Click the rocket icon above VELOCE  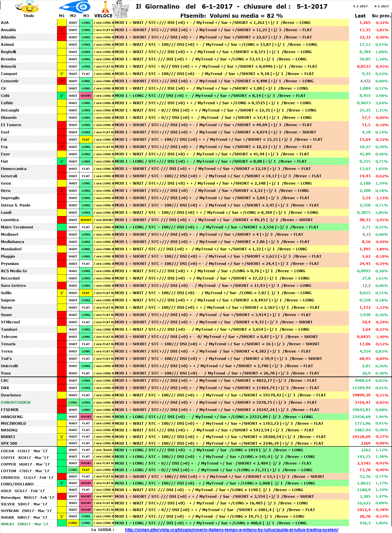coord(105,7)
